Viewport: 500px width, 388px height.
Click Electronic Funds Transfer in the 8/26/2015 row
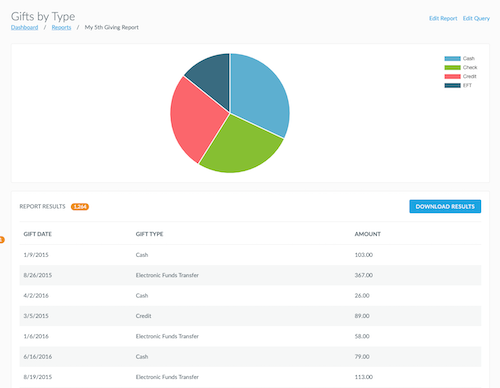tap(167, 275)
